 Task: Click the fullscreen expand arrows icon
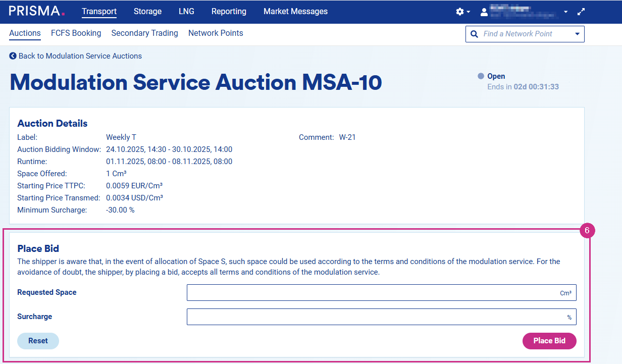click(581, 12)
